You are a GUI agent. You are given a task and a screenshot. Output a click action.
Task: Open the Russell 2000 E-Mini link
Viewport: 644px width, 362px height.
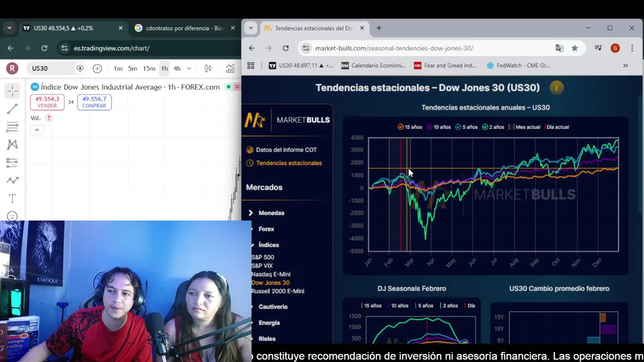[x=278, y=291]
